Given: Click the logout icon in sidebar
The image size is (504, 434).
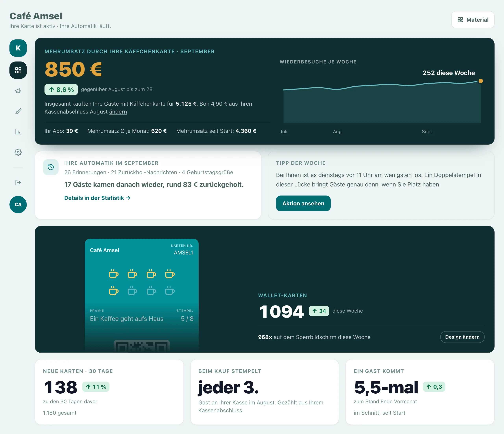Looking at the screenshot, I should pos(18,183).
